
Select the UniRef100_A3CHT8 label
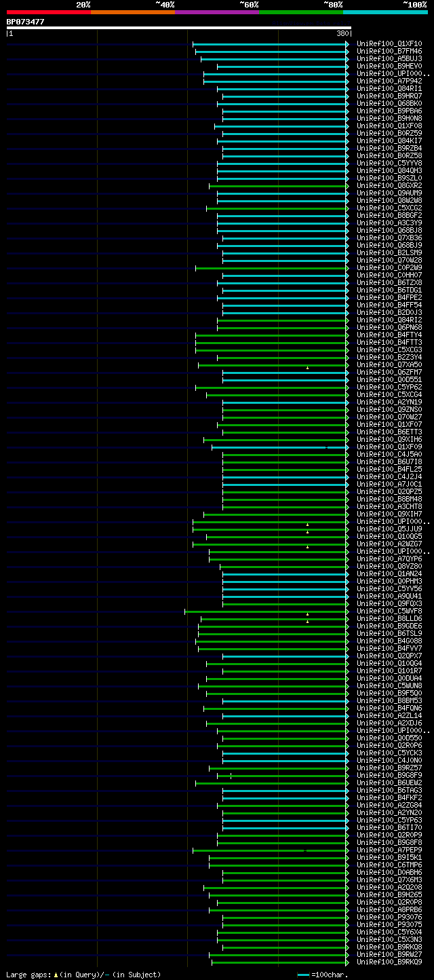[x=389, y=507]
